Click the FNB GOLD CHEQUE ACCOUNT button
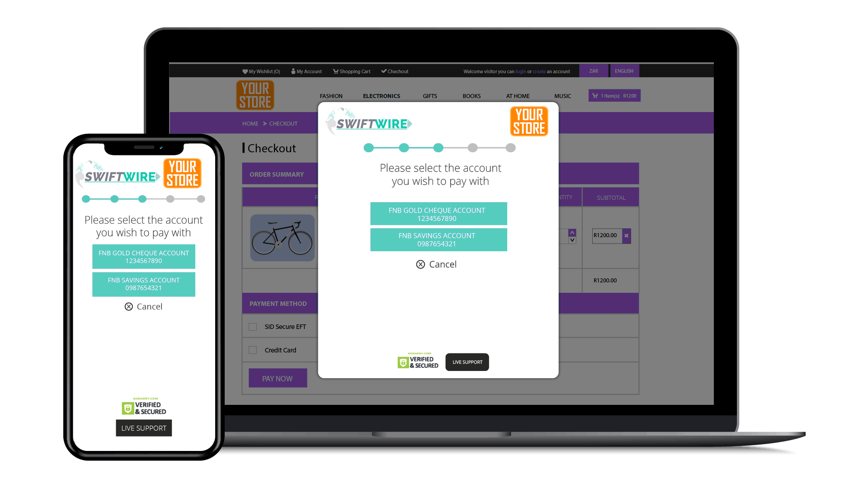This screenshot has height=488, width=868. pyautogui.click(x=438, y=214)
